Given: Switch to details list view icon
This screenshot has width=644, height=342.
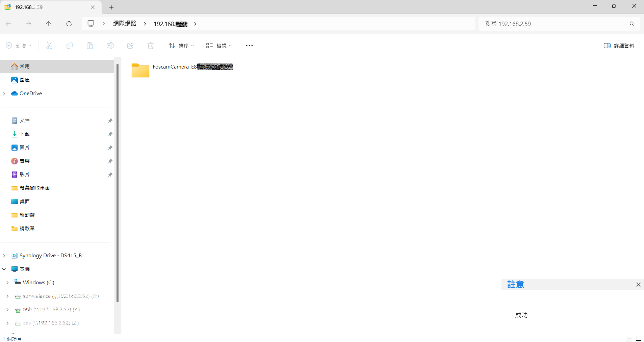Looking at the screenshot, I should [629, 339].
